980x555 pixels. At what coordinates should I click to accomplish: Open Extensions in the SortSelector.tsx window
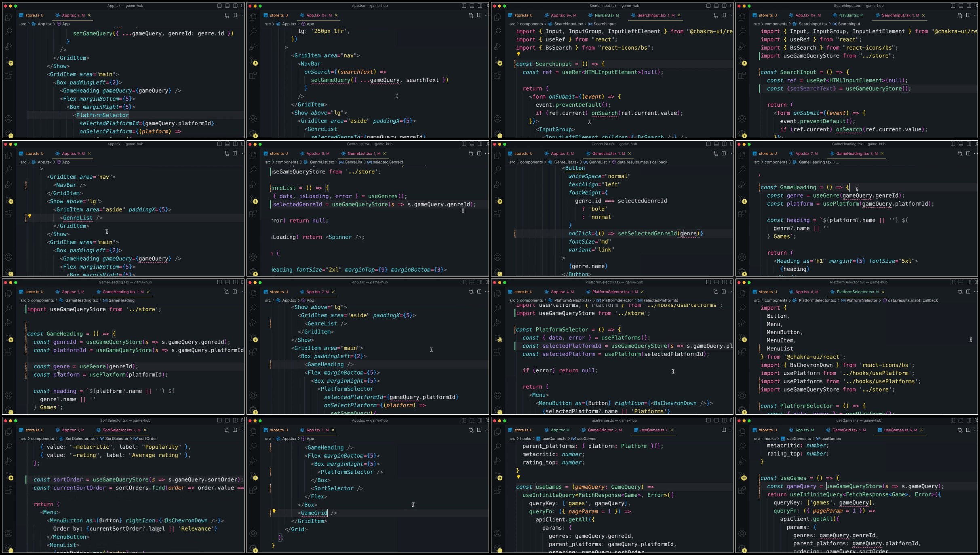tap(8, 490)
